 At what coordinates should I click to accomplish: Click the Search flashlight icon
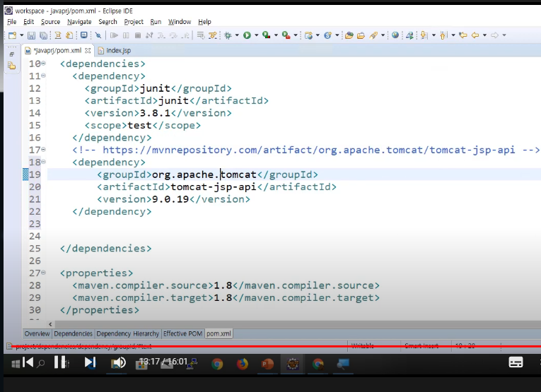point(373,35)
